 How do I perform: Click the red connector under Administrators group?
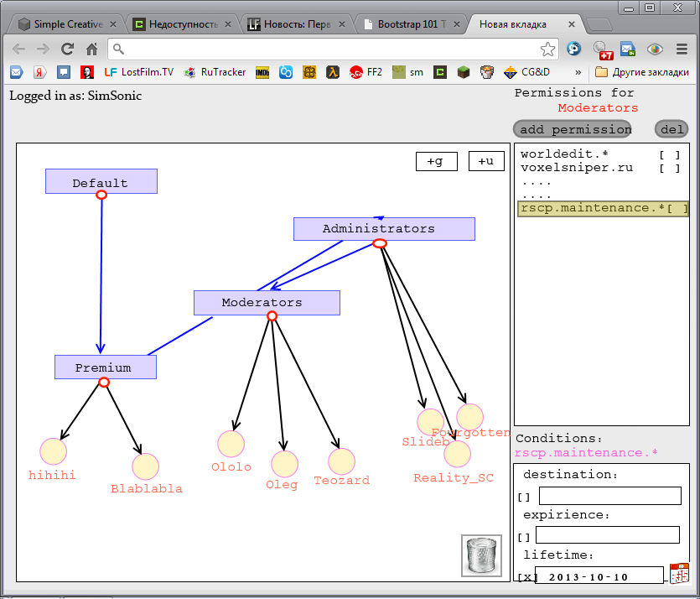click(380, 243)
